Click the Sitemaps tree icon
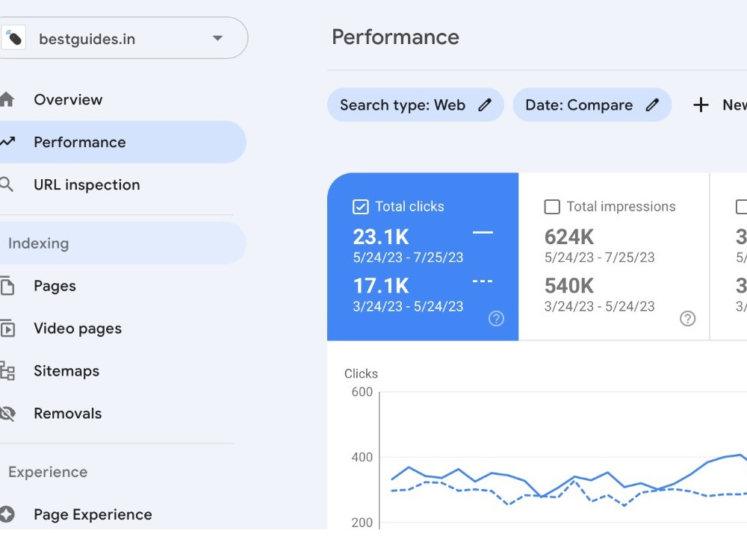Image resolution: width=747 pixels, height=560 pixels. [x=7, y=371]
